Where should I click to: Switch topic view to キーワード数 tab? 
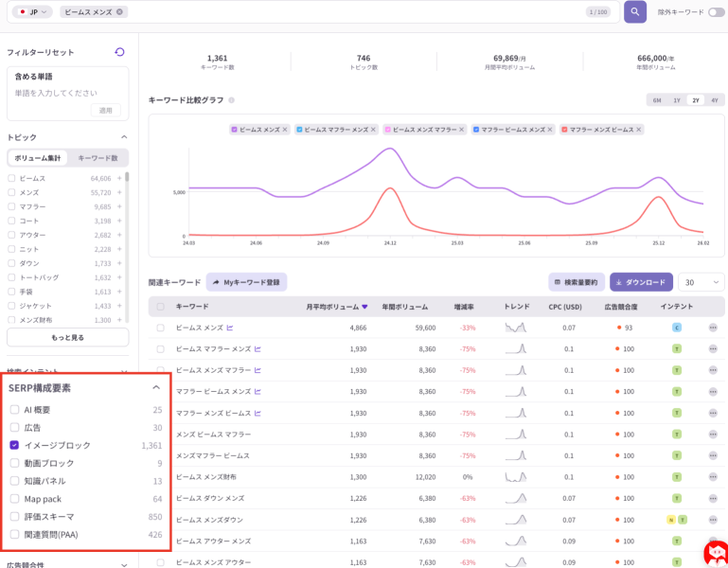(x=98, y=158)
